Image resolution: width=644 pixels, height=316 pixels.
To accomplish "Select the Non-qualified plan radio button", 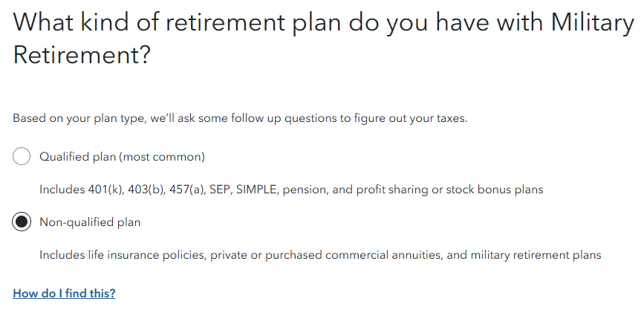I will 22,222.
